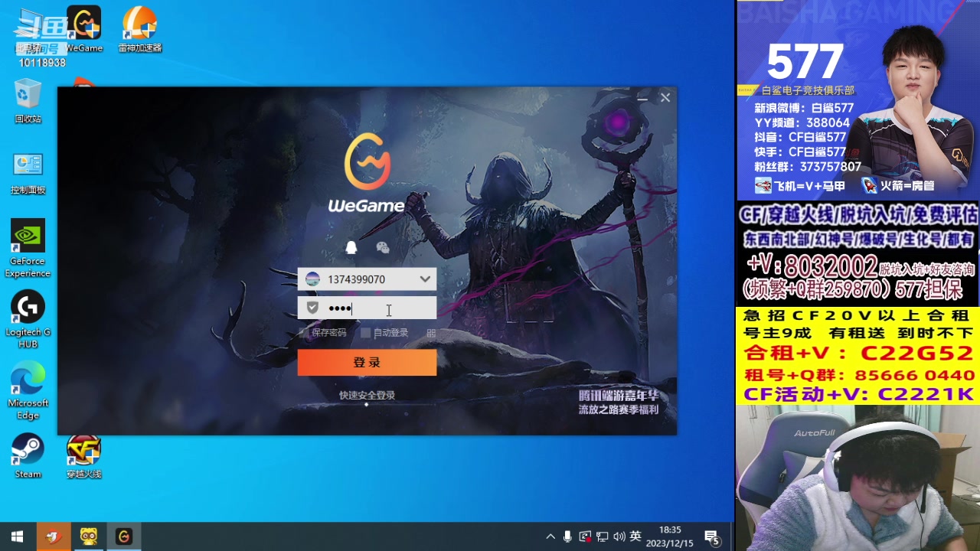Select WeChat login icon in WeGame
Image resolution: width=980 pixels, height=551 pixels.
coord(383,247)
